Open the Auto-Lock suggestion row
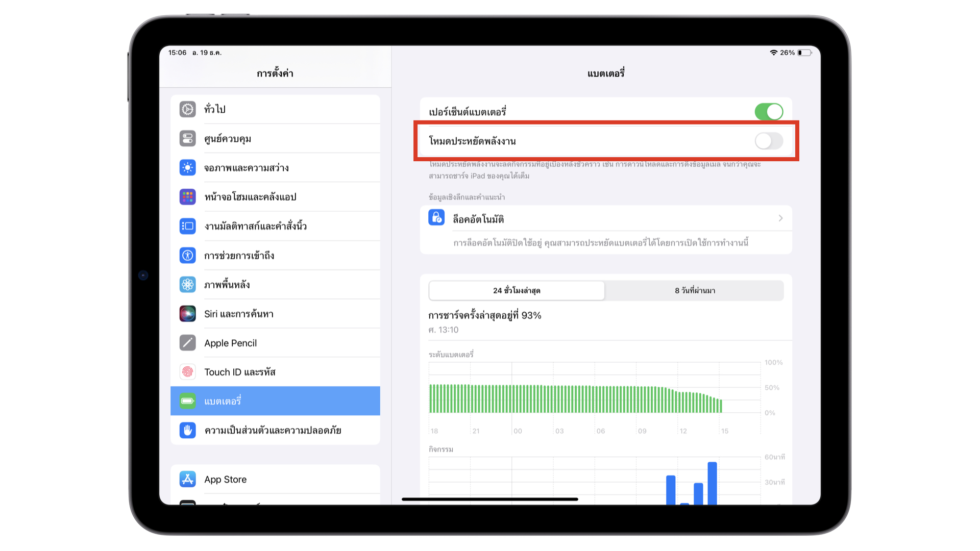The image size is (980, 551). [587, 218]
